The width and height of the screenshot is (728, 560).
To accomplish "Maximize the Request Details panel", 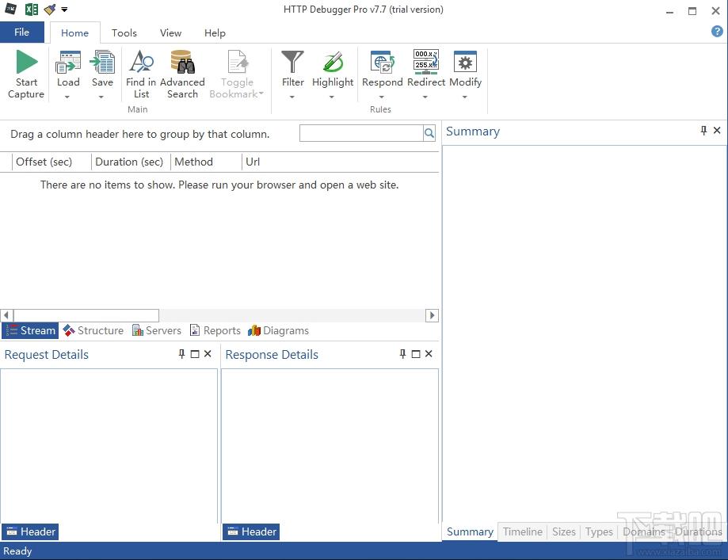I will point(195,354).
